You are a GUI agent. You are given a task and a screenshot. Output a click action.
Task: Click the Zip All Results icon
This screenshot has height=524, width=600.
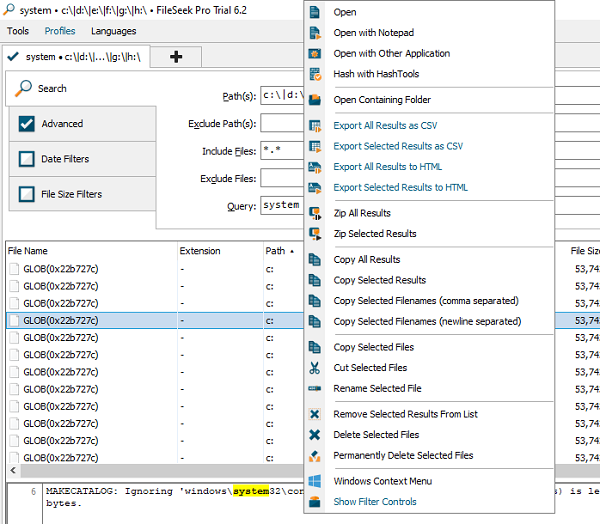[315, 213]
